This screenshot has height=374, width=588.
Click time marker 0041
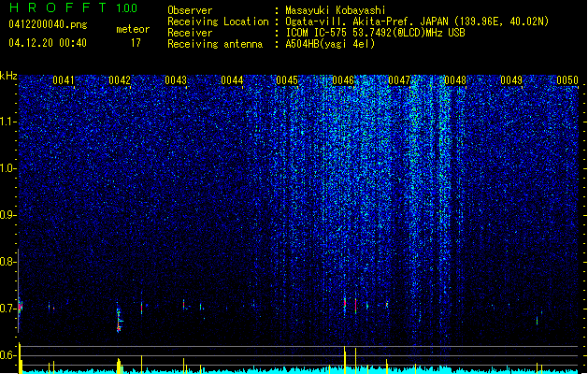point(64,80)
